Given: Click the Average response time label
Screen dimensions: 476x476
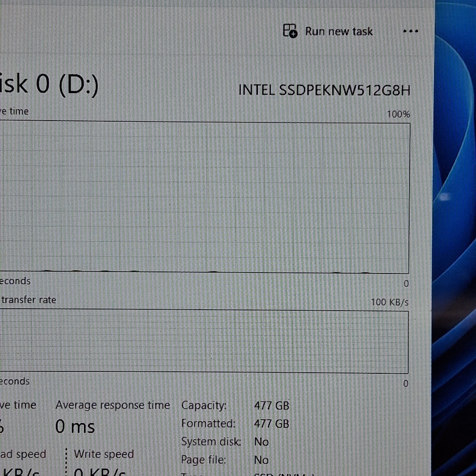Looking at the screenshot, I should [x=112, y=405].
